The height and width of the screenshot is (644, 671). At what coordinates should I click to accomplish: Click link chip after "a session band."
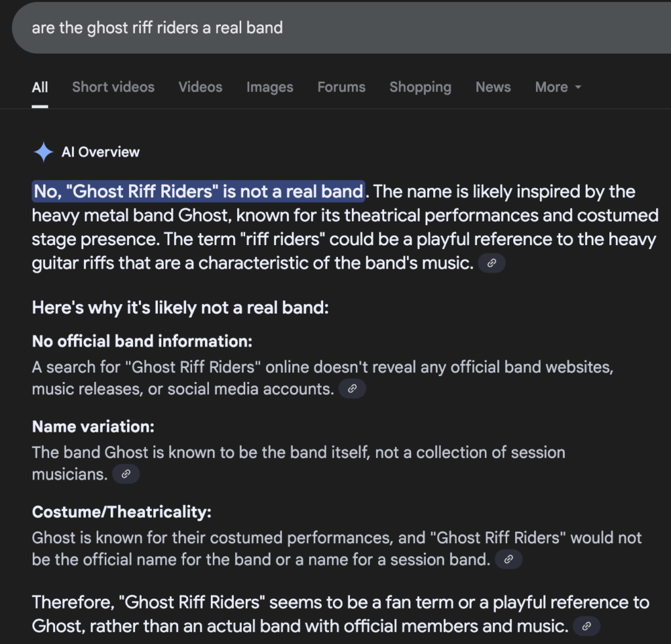(x=508, y=559)
